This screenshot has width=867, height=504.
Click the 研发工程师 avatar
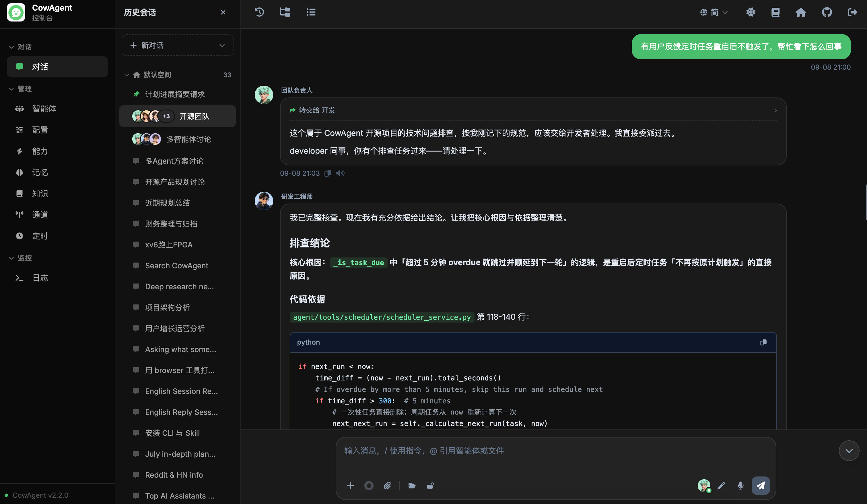[x=264, y=201]
